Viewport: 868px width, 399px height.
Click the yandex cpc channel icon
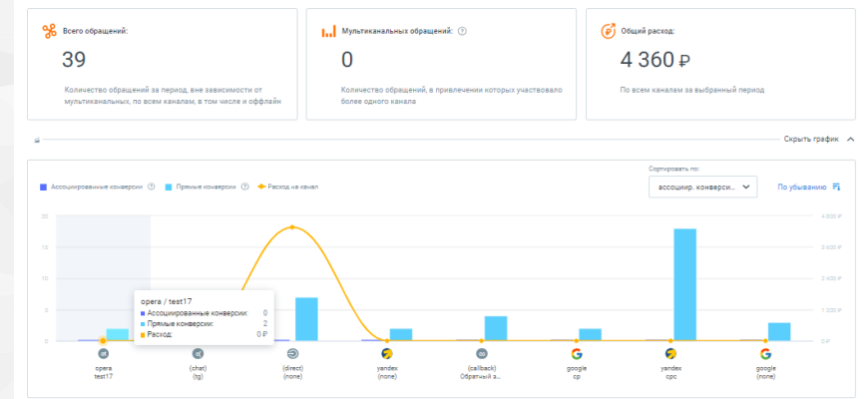pyautogui.click(x=671, y=353)
